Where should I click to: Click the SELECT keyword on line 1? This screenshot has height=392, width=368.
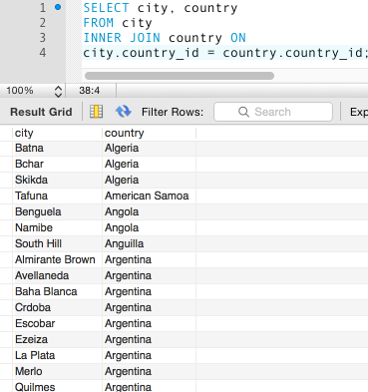click(106, 8)
